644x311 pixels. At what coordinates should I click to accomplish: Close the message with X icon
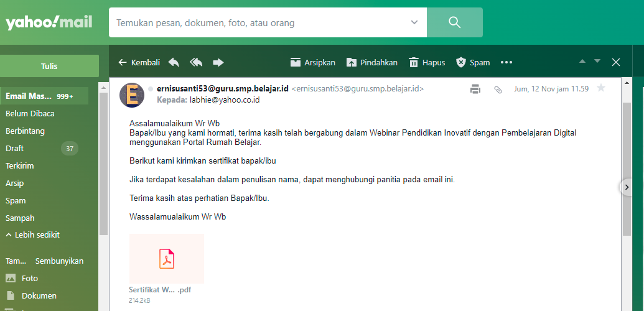(x=615, y=62)
